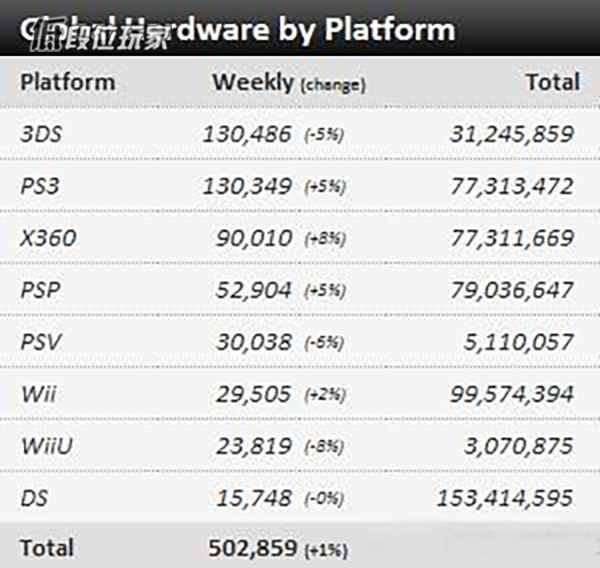
Task: Select the PSV platform label
Action: click(39, 341)
